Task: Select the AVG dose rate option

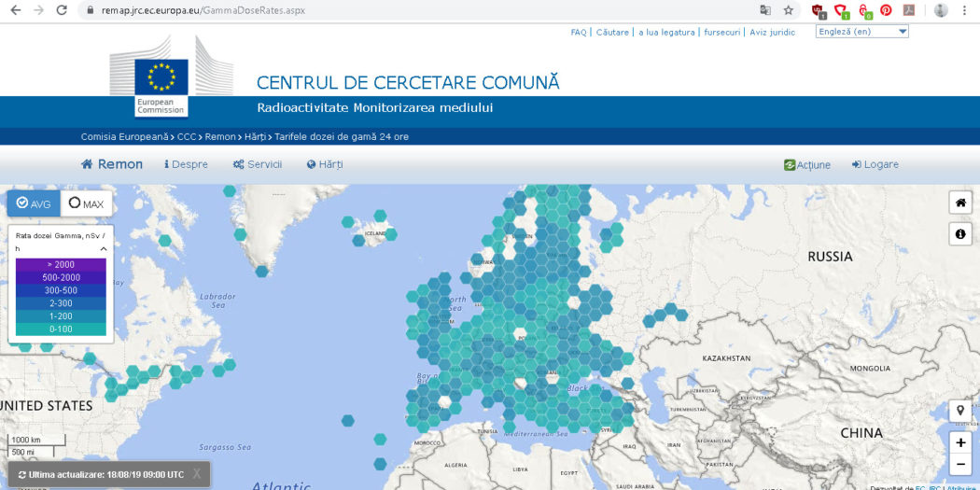Action: coord(34,203)
